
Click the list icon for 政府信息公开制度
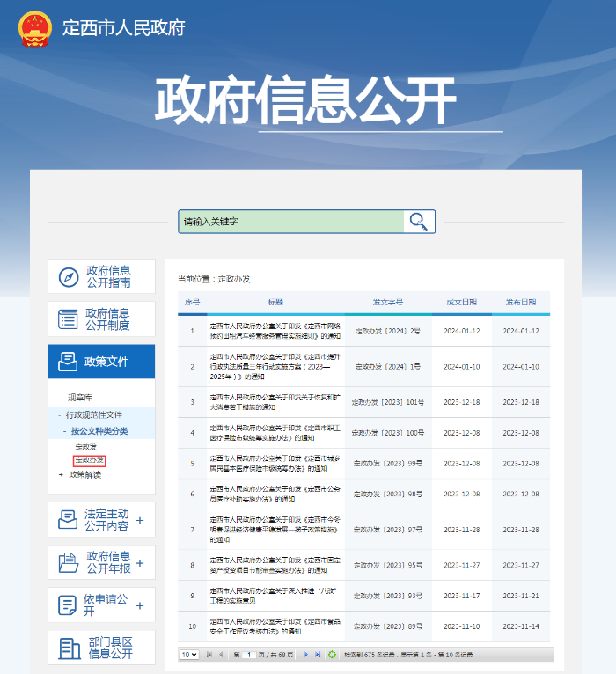(x=69, y=319)
